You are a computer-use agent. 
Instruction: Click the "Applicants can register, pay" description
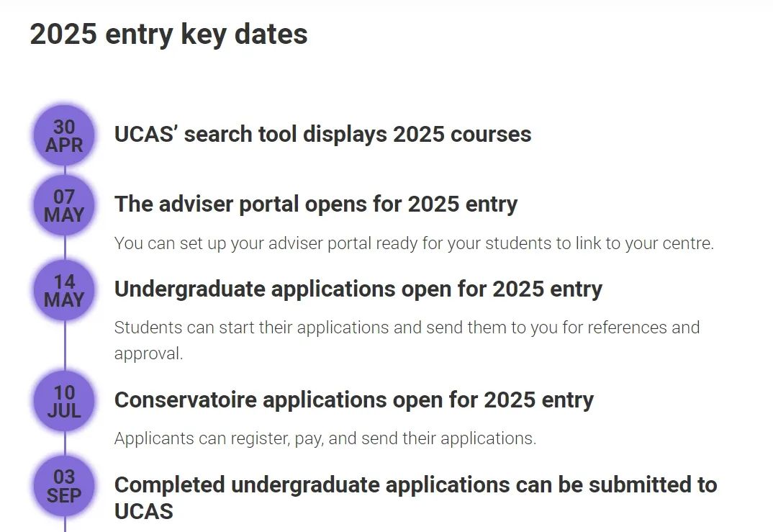pos(325,438)
